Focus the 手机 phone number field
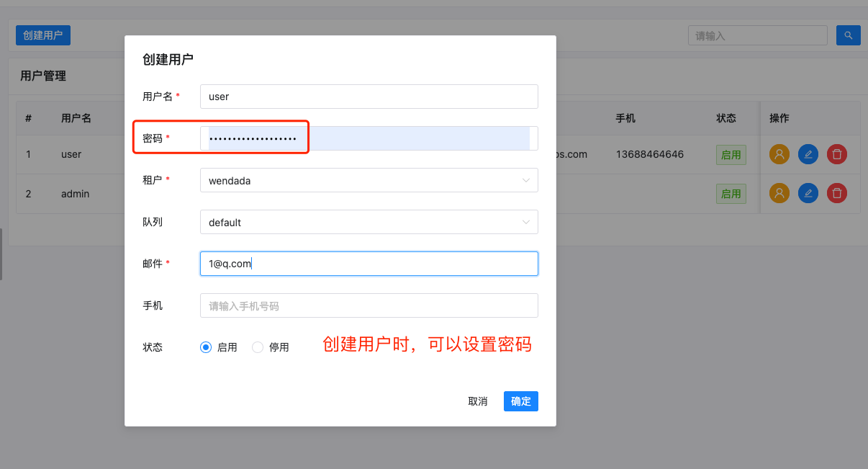The height and width of the screenshot is (469, 868). click(x=369, y=305)
